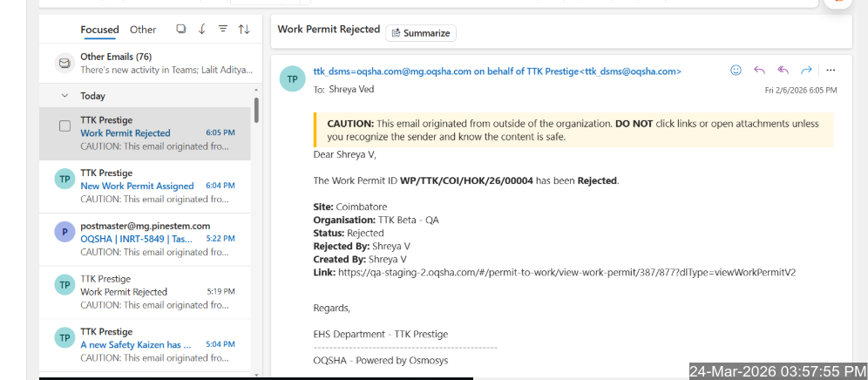The width and height of the screenshot is (868, 380).
Task: Reply to the Work Permit Rejected email
Action: [x=759, y=70]
